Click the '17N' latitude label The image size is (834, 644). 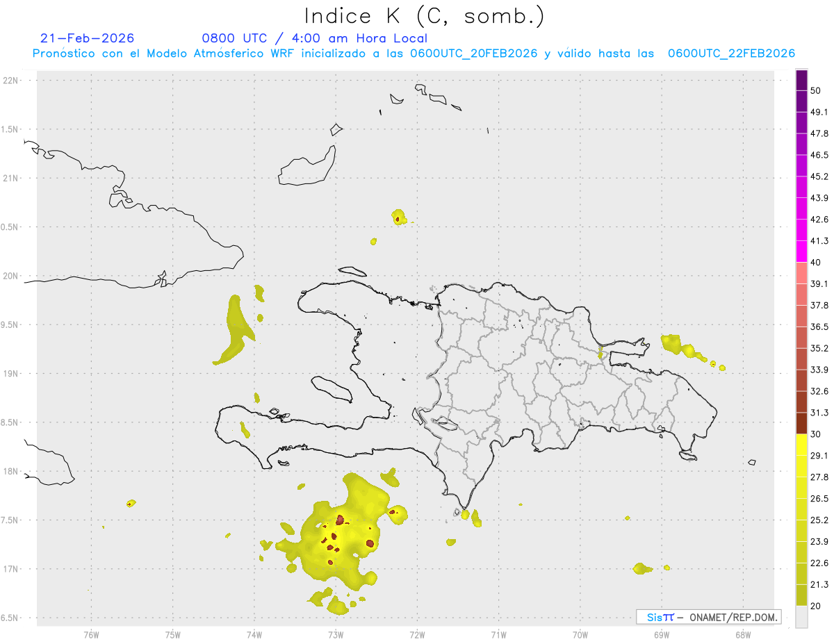pos(11,569)
